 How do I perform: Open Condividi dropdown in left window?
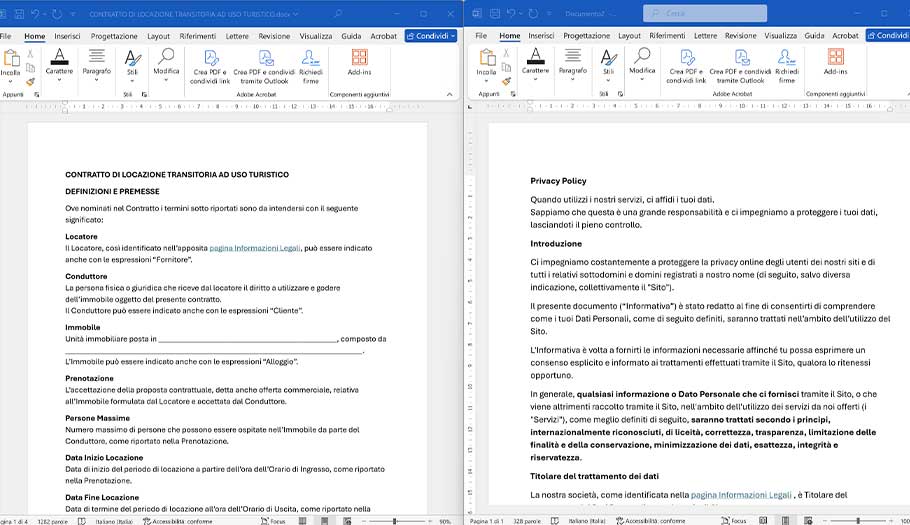[453, 36]
